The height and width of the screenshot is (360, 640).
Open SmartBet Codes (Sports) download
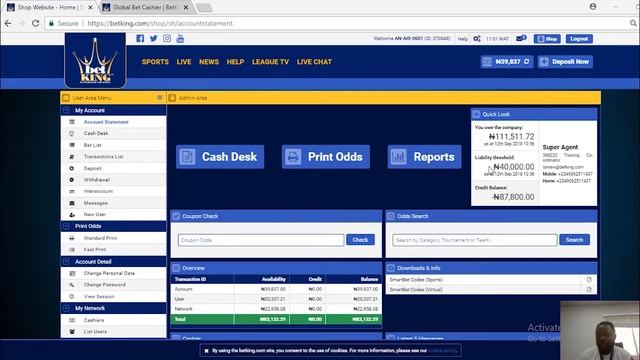(x=416, y=280)
